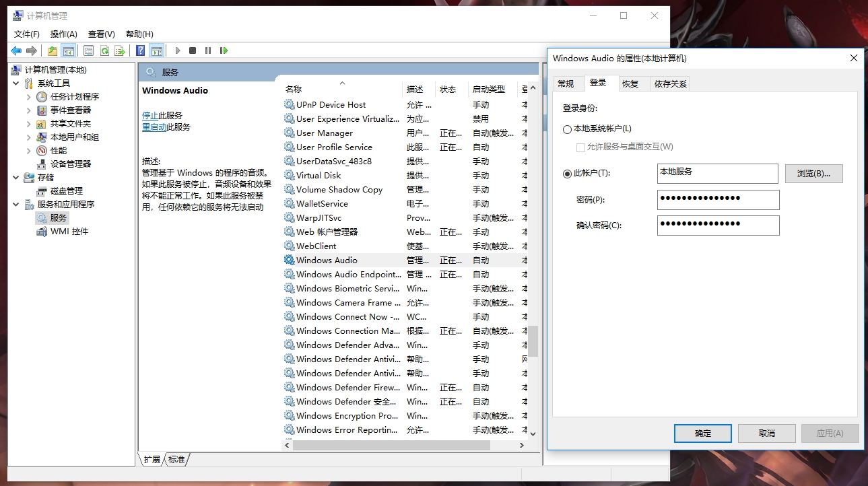
Task: Switch to the 依存关系 tab
Action: point(671,83)
